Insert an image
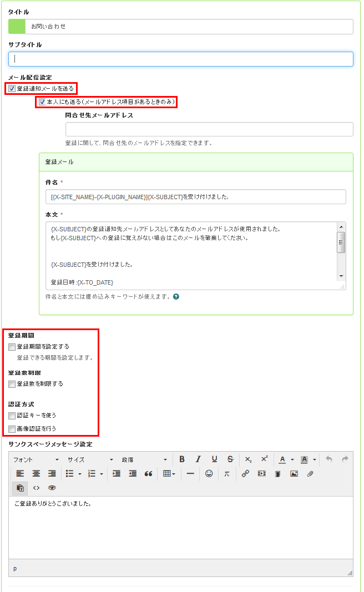The image size is (364, 592). (294, 473)
